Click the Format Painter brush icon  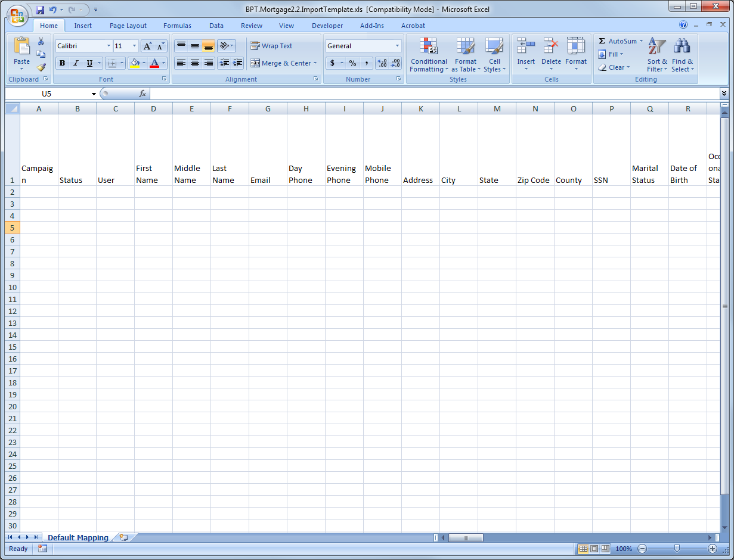(41, 67)
